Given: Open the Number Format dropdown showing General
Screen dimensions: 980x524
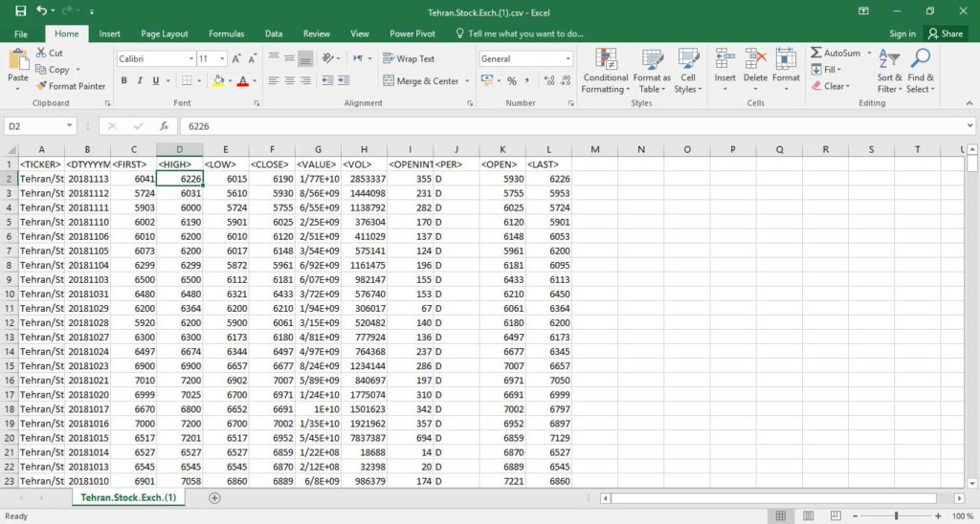Looking at the screenshot, I should coord(568,58).
